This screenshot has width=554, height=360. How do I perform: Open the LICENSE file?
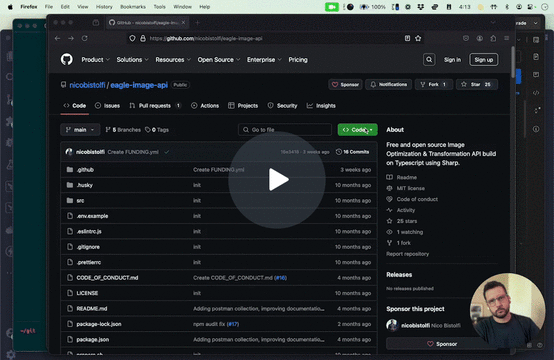[x=87, y=293]
